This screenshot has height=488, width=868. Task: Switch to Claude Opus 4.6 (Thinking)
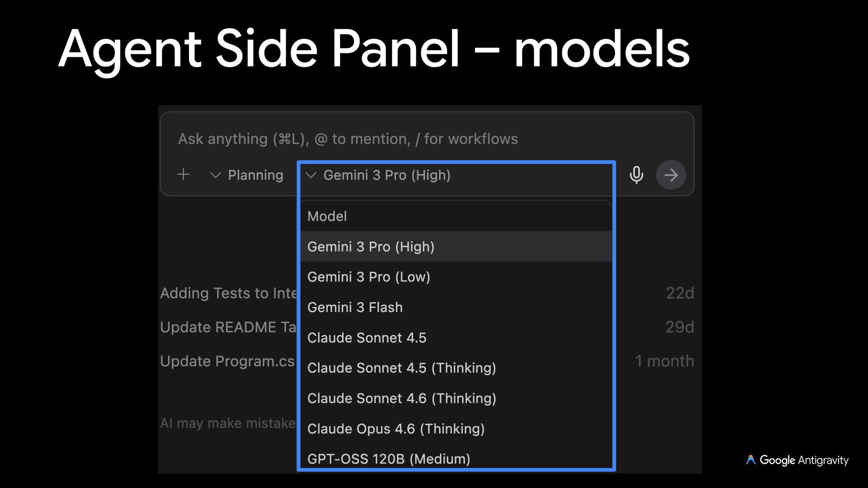[x=396, y=428]
